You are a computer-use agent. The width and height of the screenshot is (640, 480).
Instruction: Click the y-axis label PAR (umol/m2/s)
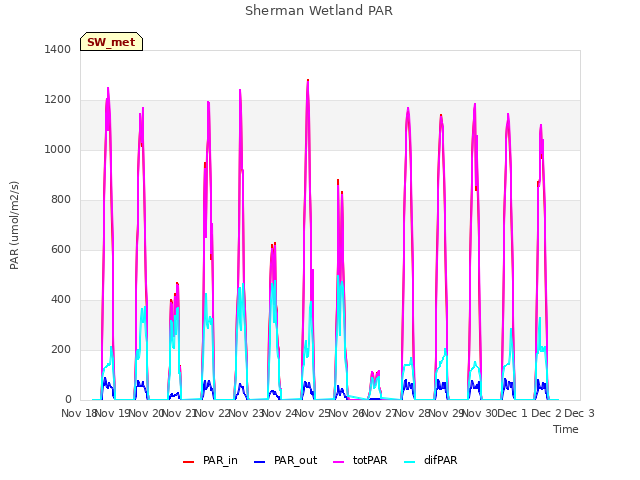pyautogui.click(x=14, y=225)
